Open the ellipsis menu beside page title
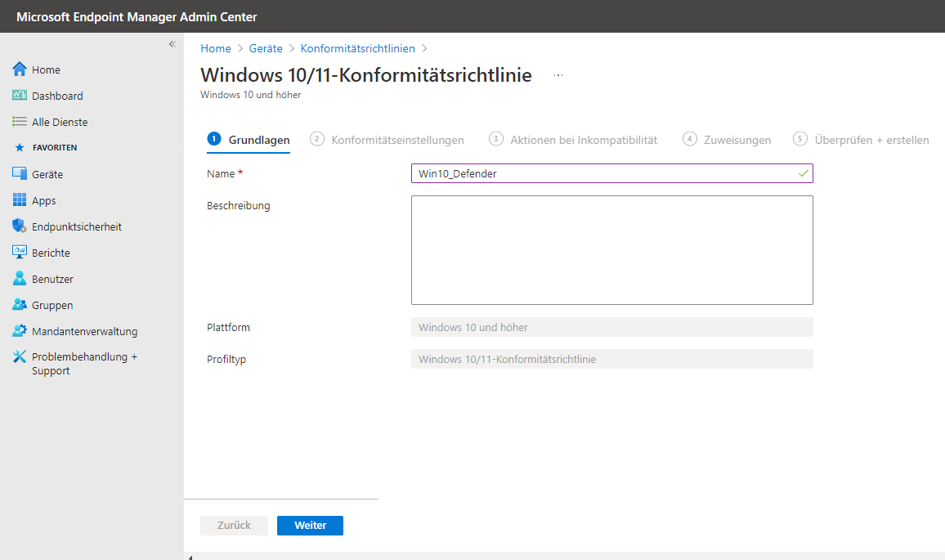 [x=558, y=75]
